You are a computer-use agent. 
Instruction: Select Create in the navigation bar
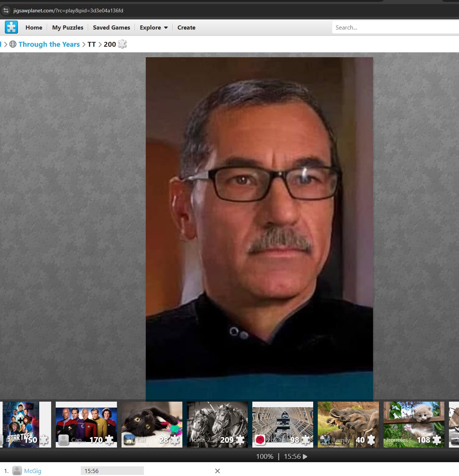point(187,27)
